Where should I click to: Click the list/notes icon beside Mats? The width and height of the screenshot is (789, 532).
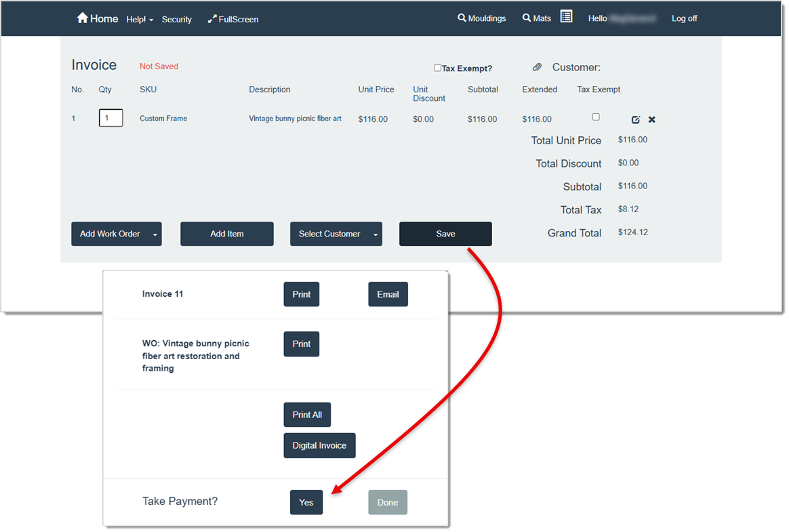coord(567,16)
